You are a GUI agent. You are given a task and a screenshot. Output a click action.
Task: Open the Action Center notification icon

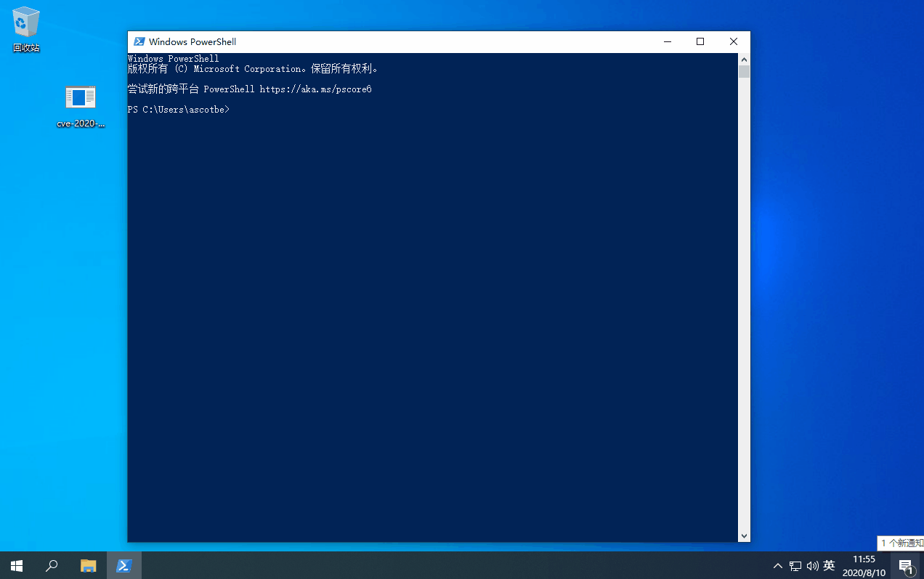coord(906,566)
